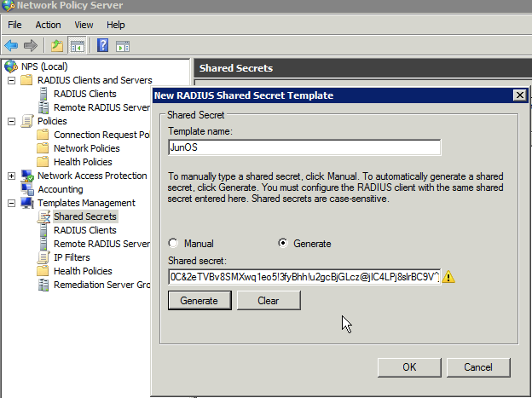Select the Generate radio button

click(284, 243)
